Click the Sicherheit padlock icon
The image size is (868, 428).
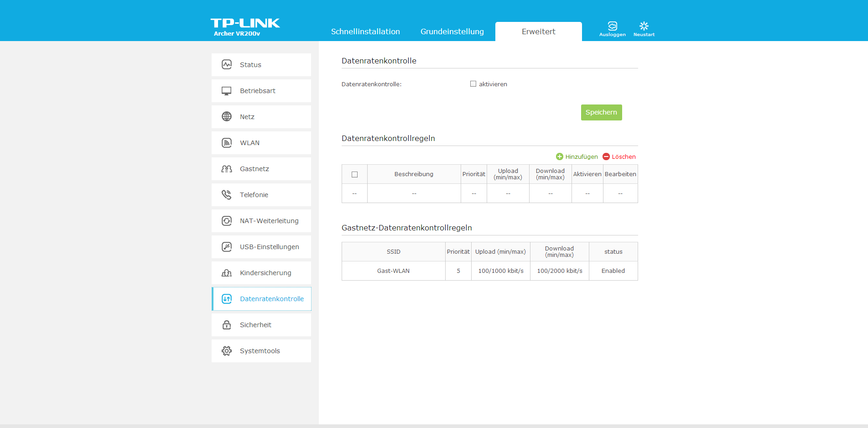pyautogui.click(x=227, y=325)
